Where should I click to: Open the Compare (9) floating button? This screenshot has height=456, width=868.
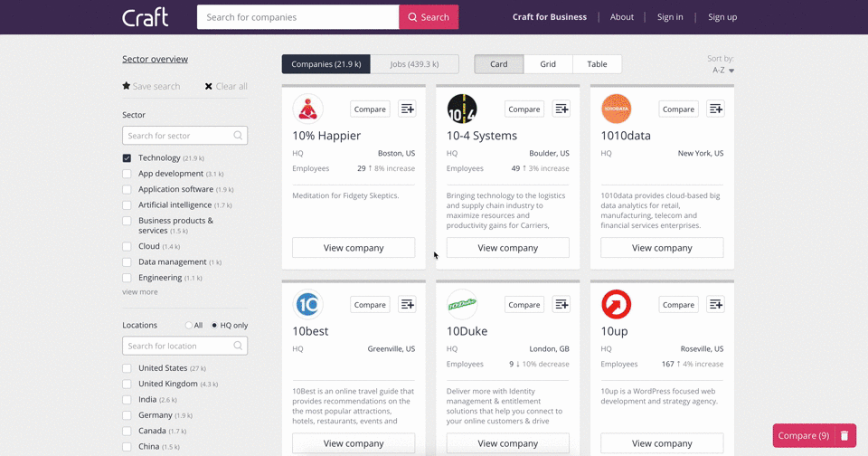(803, 436)
